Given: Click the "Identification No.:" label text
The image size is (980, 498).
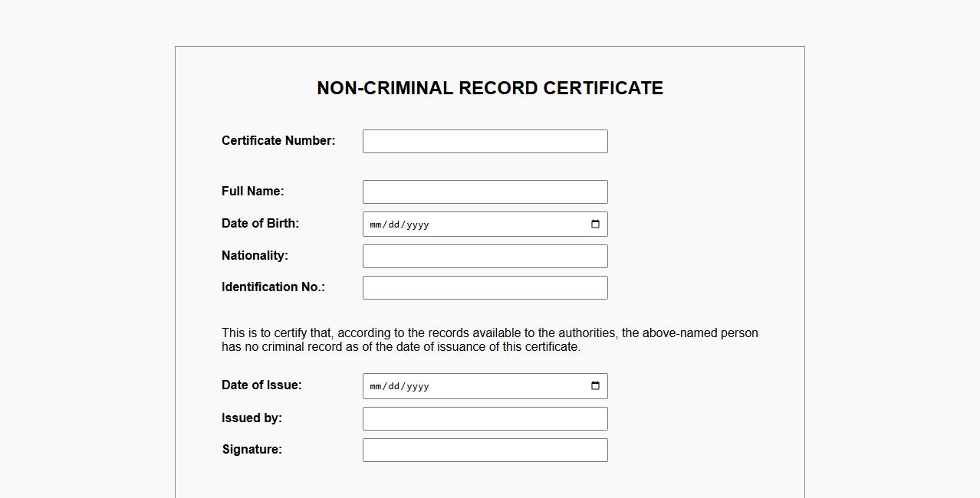Looking at the screenshot, I should tap(273, 287).
